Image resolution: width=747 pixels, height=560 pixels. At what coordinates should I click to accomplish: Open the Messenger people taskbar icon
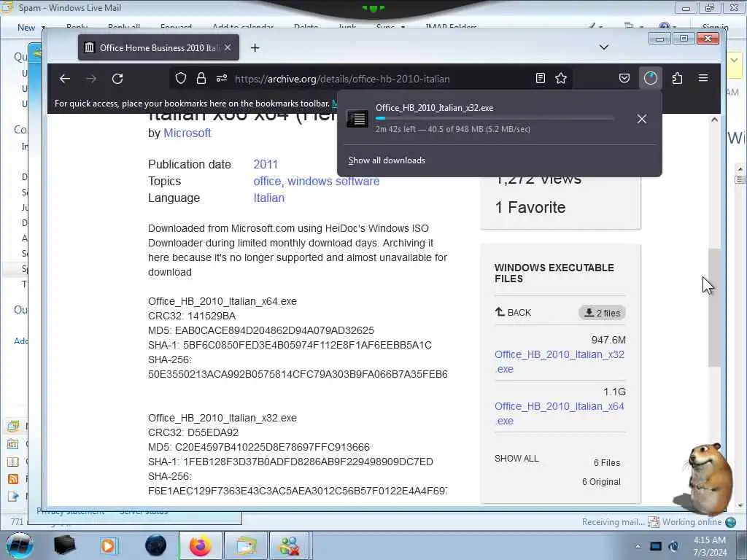(x=290, y=545)
